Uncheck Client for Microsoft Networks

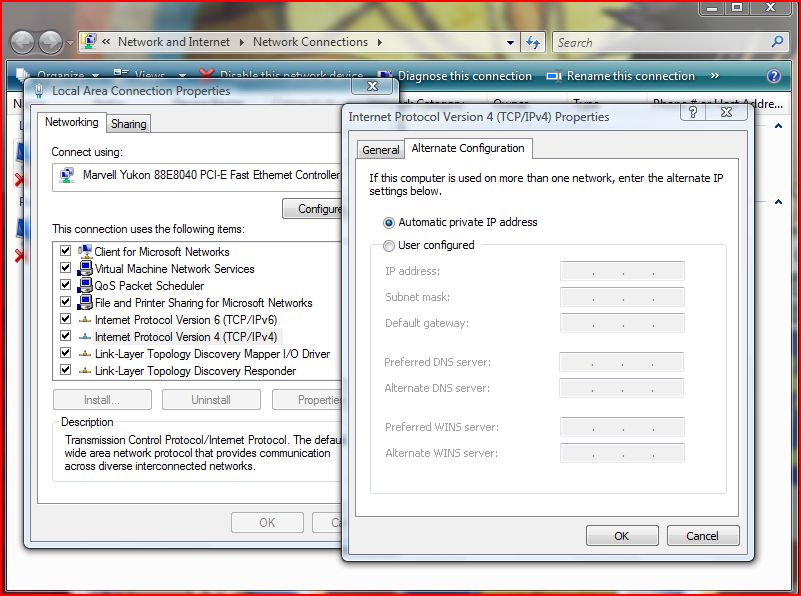click(65, 250)
